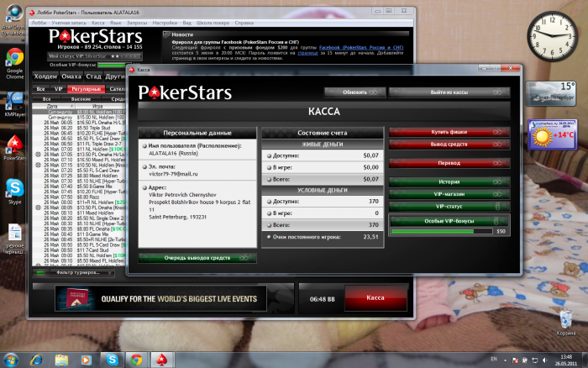Image resolution: width=588 pixels, height=368 pixels.
Task: Open the Qualify for live events banner
Action: click(x=160, y=298)
